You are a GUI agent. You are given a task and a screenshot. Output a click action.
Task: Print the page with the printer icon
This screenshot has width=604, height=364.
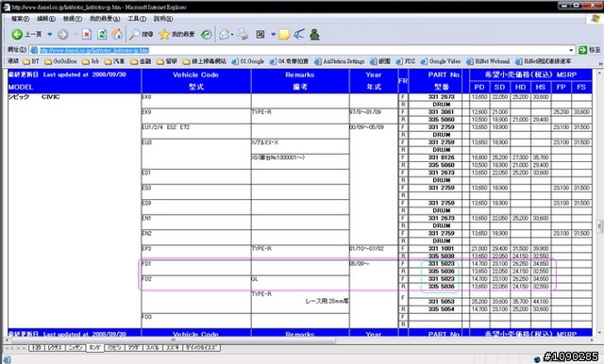pyautogui.click(x=243, y=35)
